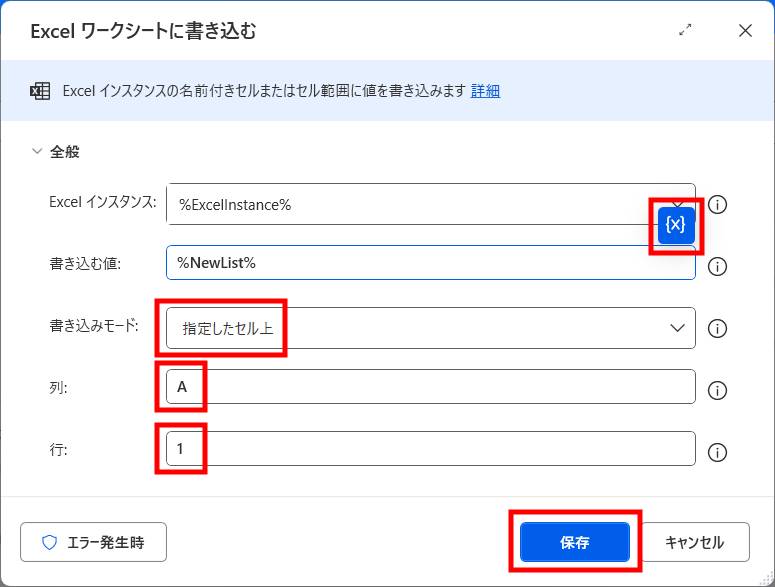
Task: Open the Excel インスタンス dropdown
Action: 431,204
